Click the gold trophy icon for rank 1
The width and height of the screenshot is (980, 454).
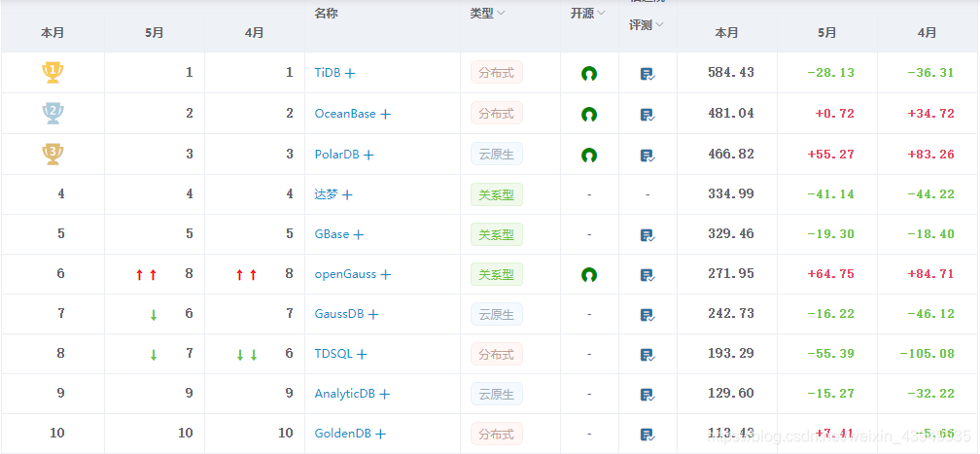pyautogui.click(x=52, y=73)
